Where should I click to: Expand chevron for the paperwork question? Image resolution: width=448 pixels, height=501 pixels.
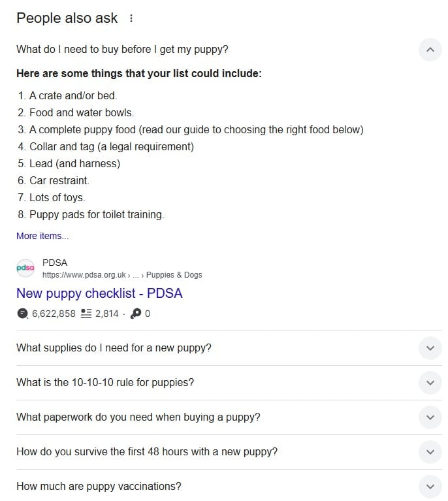430,417
